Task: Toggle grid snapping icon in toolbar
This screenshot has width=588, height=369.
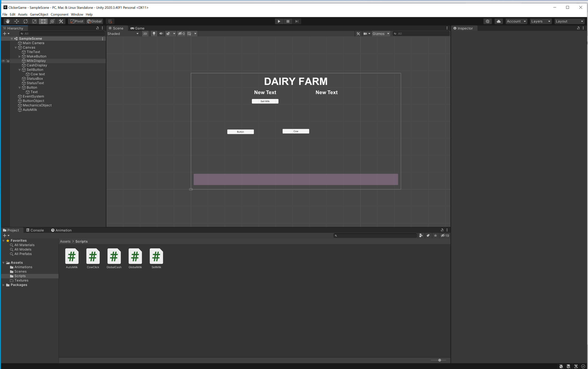Action: [110, 21]
